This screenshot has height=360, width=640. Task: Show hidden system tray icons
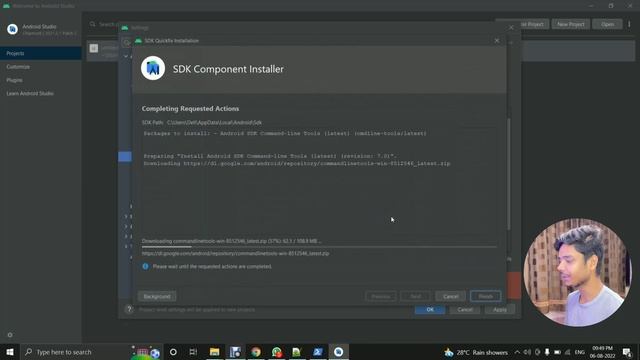coord(517,352)
